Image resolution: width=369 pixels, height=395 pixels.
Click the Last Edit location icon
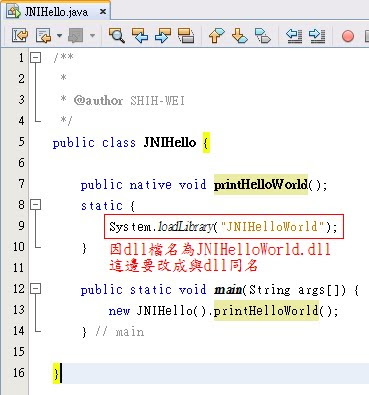pyautogui.click(x=20, y=35)
